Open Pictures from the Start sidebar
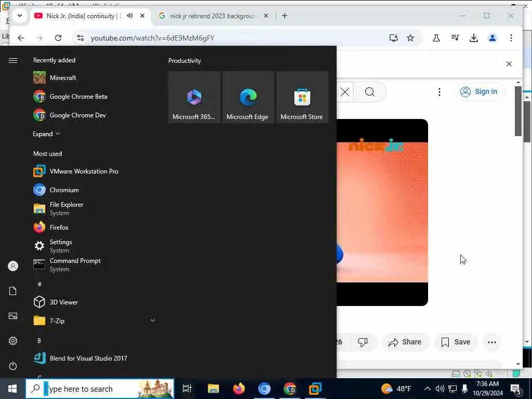Screen dimensions: 532x399 (13, 316)
